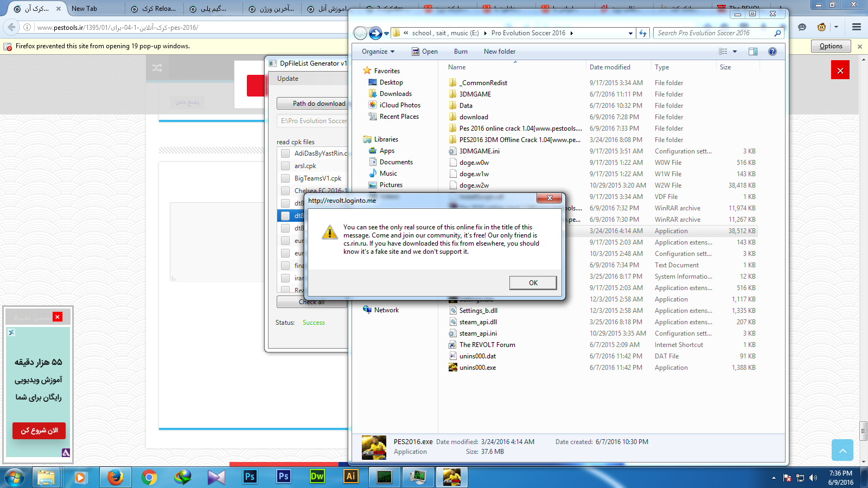Click the Explorer Back navigation arrow

360,33
